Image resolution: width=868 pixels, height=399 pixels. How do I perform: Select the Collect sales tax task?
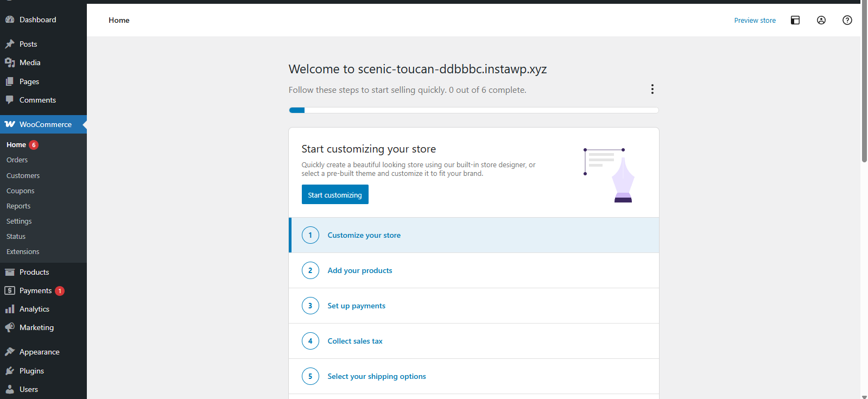(x=474, y=341)
